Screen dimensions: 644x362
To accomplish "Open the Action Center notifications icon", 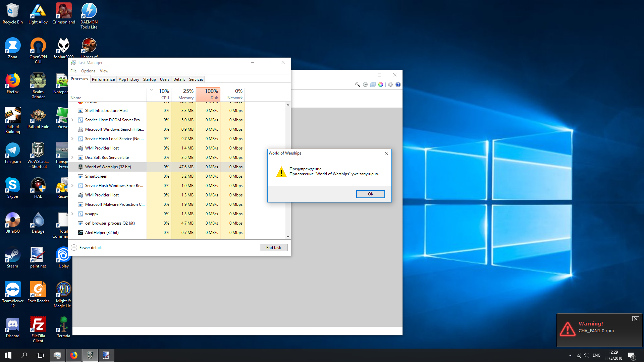I will click(631, 355).
